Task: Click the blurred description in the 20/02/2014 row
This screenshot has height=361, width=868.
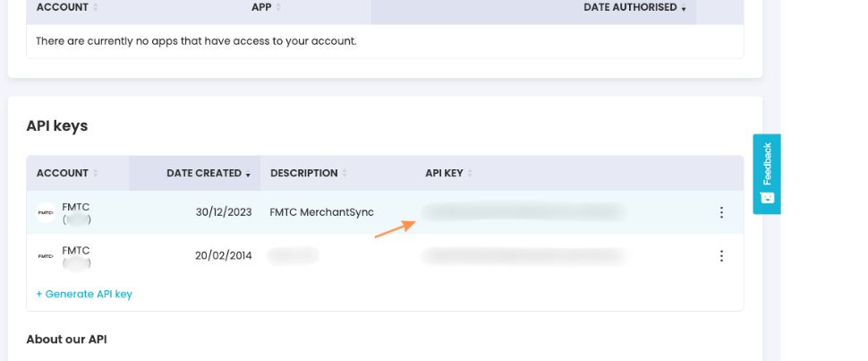Action: click(294, 256)
